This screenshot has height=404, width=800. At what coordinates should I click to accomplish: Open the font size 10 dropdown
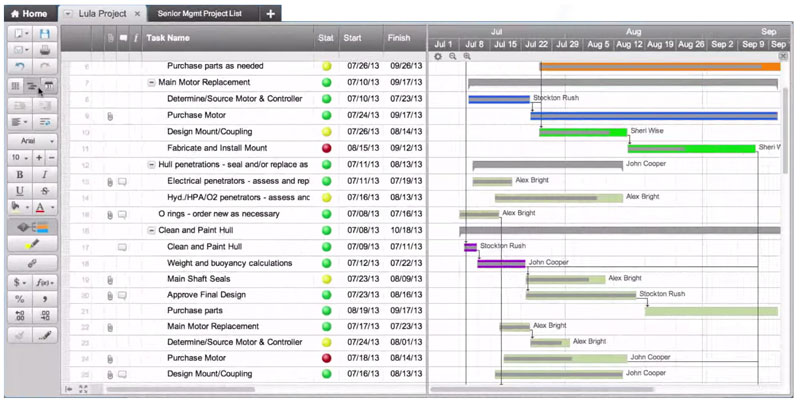[20, 158]
